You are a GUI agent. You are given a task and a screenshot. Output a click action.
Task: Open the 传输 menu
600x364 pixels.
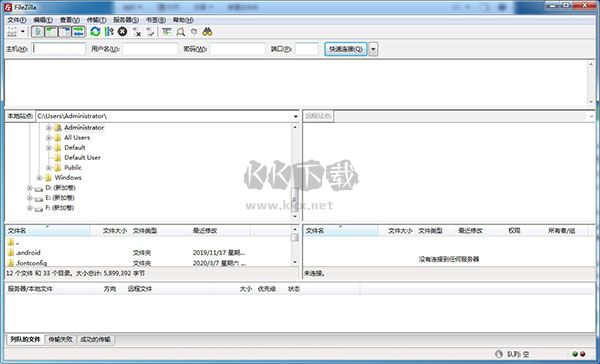click(x=96, y=20)
